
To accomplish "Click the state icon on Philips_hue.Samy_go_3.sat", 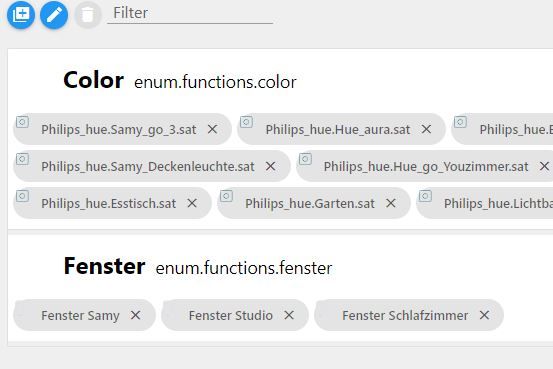I will tap(22, 122).
